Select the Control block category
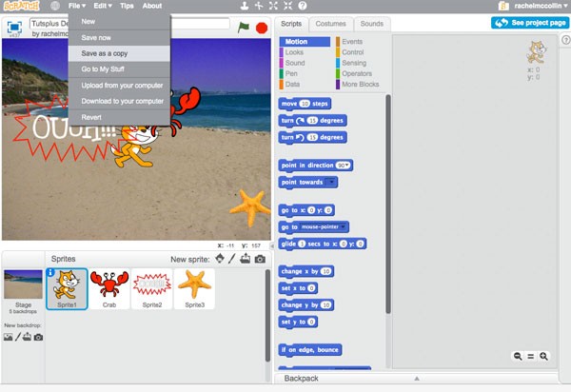This screenshot has height=392, width=571. pos(361,52)
